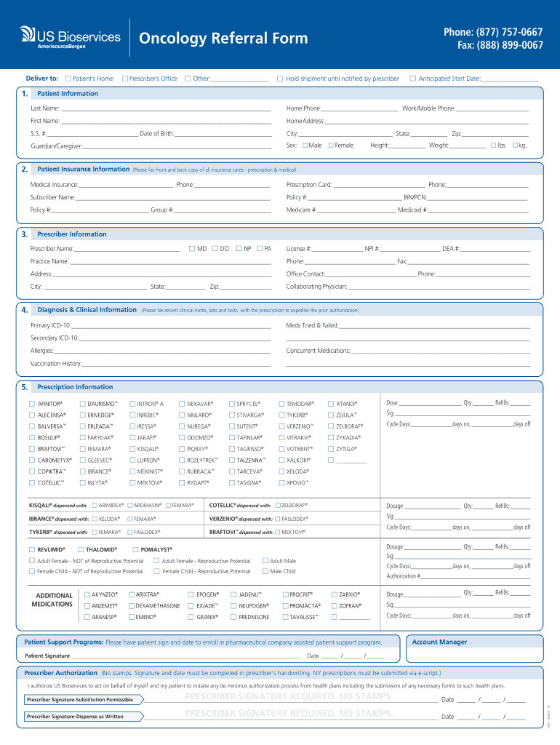Click the Medical Insurance field
The width and height of the screenshot is (560, 745).
tap(126, 185)
